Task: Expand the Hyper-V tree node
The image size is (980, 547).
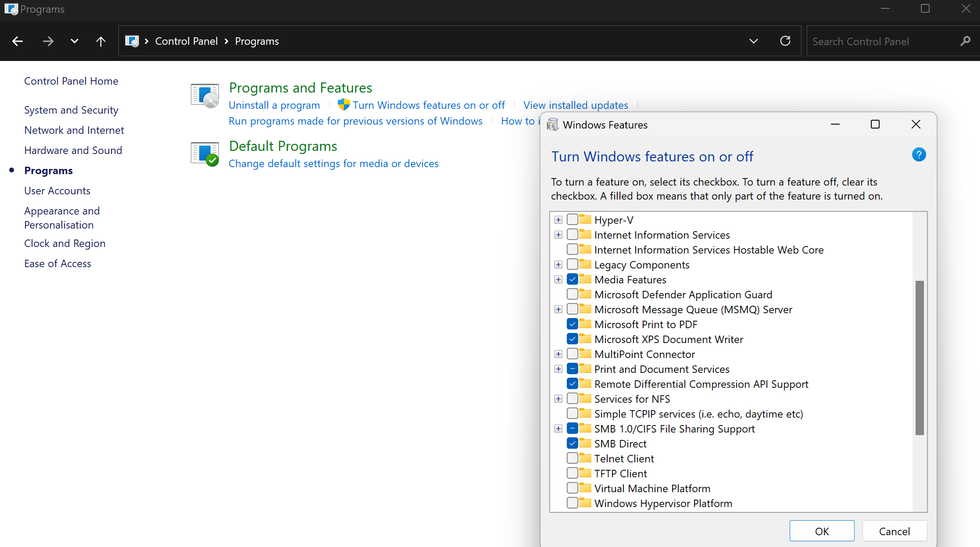Action: tap(558, 220)
